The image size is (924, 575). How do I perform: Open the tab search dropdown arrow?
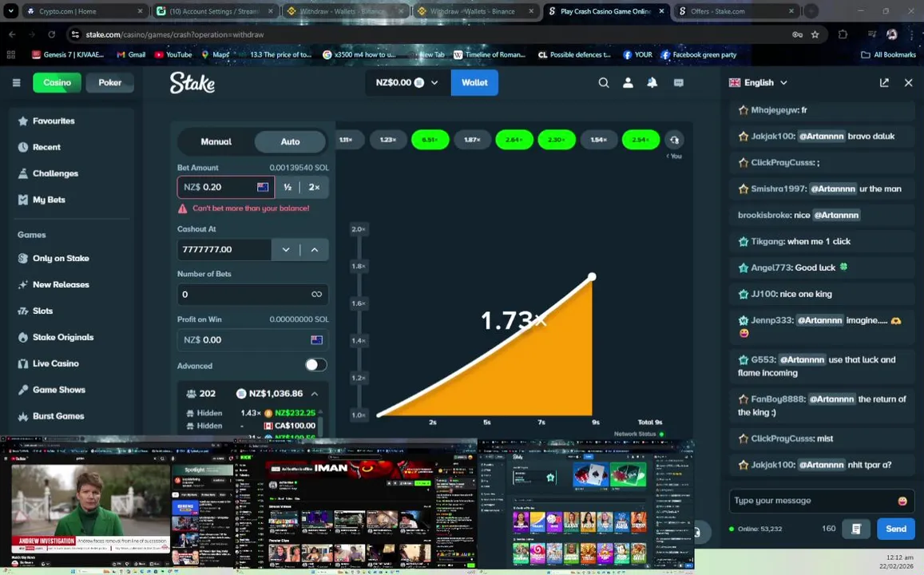point(10,11)
